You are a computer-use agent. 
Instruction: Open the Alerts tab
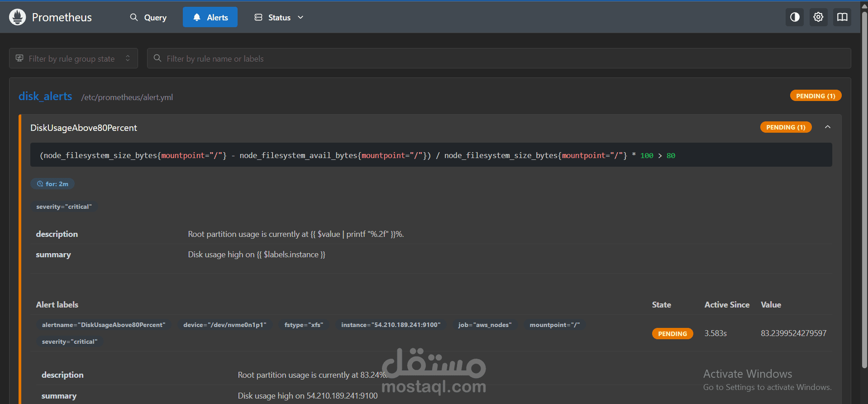coord(210,17)
